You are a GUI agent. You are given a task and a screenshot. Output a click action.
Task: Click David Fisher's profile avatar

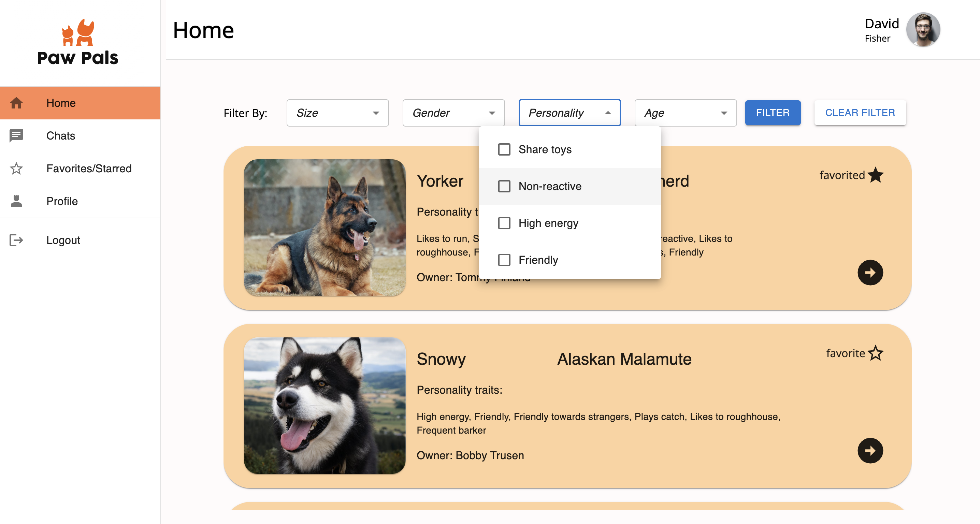coord(923,30)
